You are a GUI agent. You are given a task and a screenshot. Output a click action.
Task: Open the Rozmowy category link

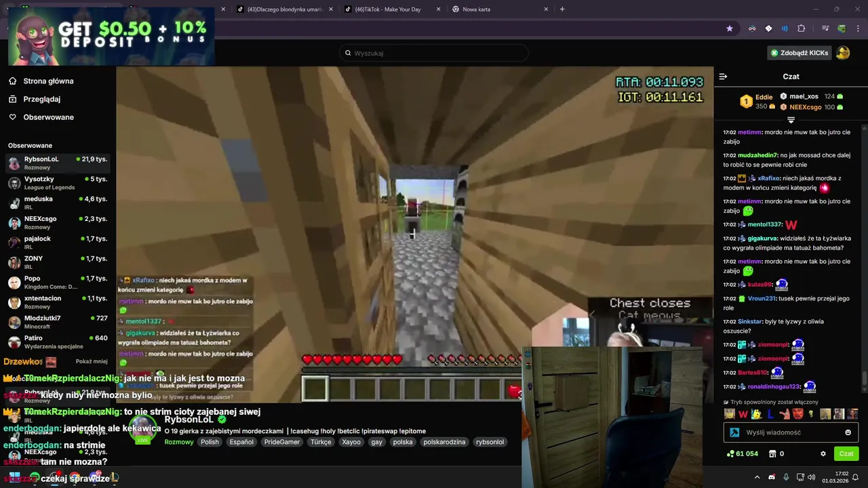pos(179,442)
